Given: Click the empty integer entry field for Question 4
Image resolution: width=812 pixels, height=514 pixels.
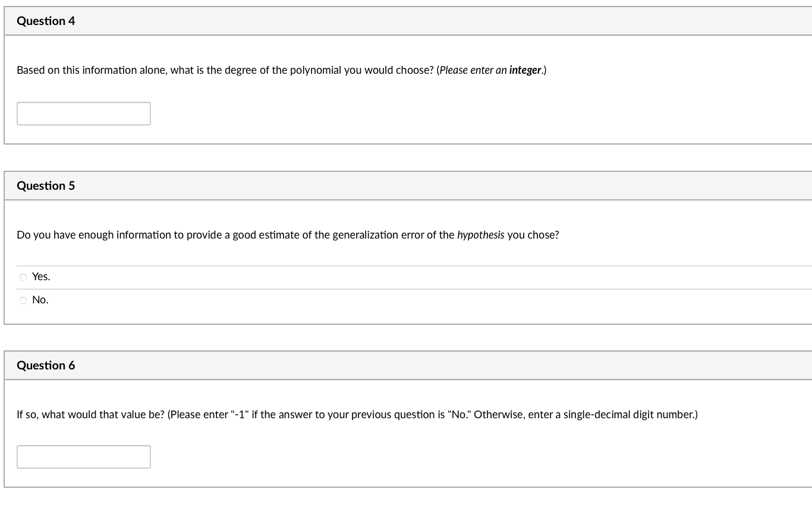Looking at the screenshot, I should [83, 113].
